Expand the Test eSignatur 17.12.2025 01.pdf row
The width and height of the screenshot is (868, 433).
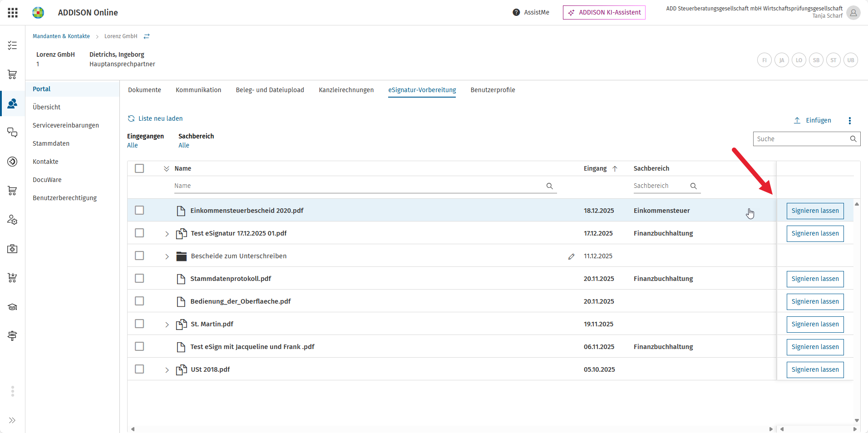click(167, 234)
